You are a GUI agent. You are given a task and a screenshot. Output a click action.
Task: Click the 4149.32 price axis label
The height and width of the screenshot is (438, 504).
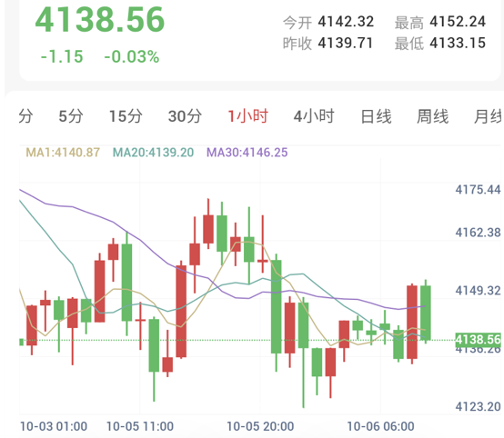(x=478, y=291)
